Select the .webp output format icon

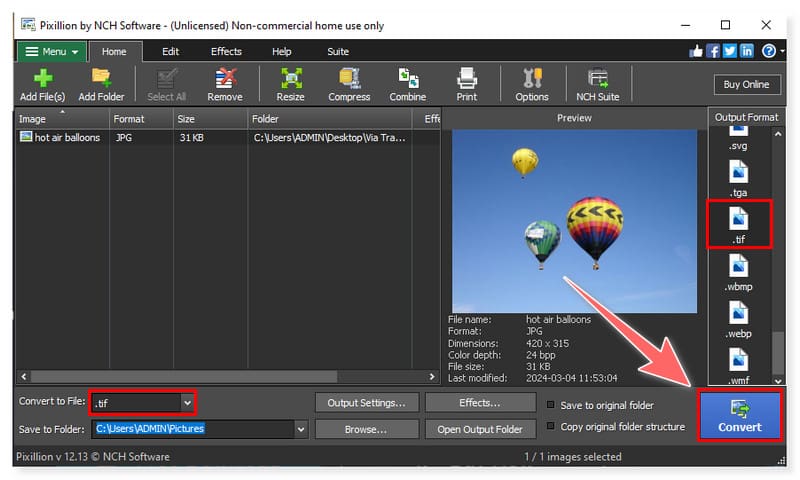[739, 317]
